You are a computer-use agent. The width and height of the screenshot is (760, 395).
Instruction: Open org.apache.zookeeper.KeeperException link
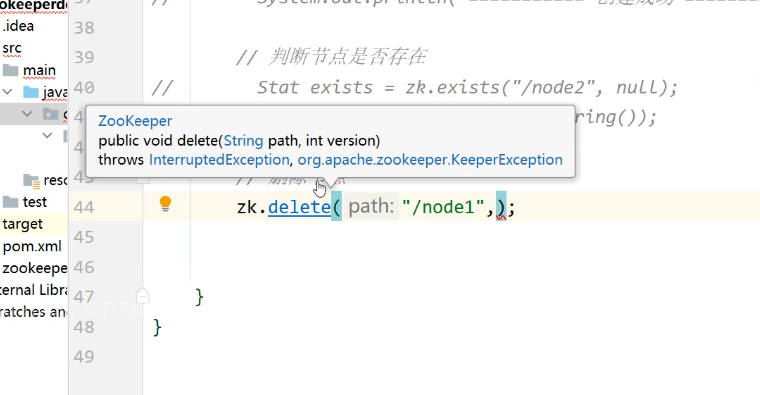click(x=430, y=160)
